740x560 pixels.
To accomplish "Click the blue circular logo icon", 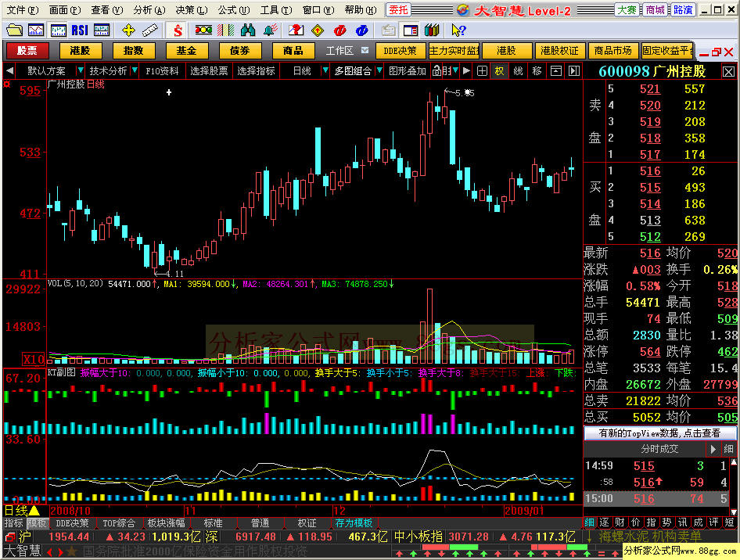I will [362, 31].
